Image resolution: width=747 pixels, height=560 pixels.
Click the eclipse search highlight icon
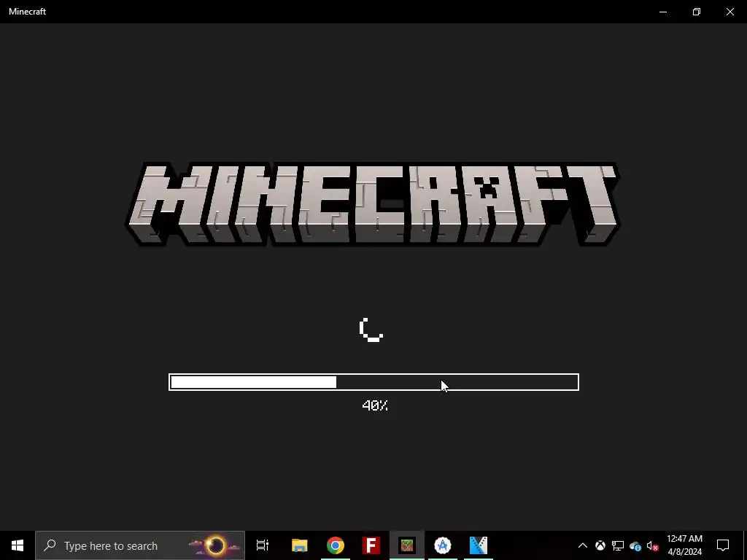[x=215, y=545]
